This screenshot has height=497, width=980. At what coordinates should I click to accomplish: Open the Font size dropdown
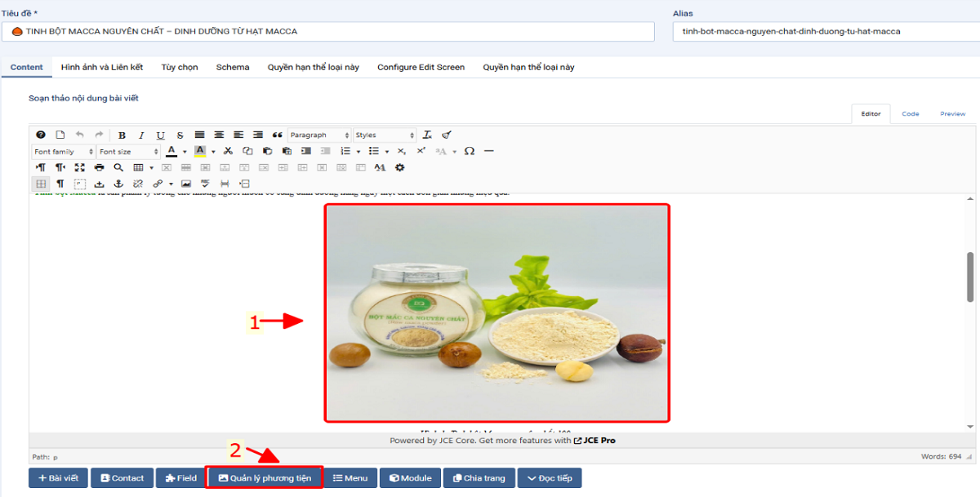pos(128,152)
